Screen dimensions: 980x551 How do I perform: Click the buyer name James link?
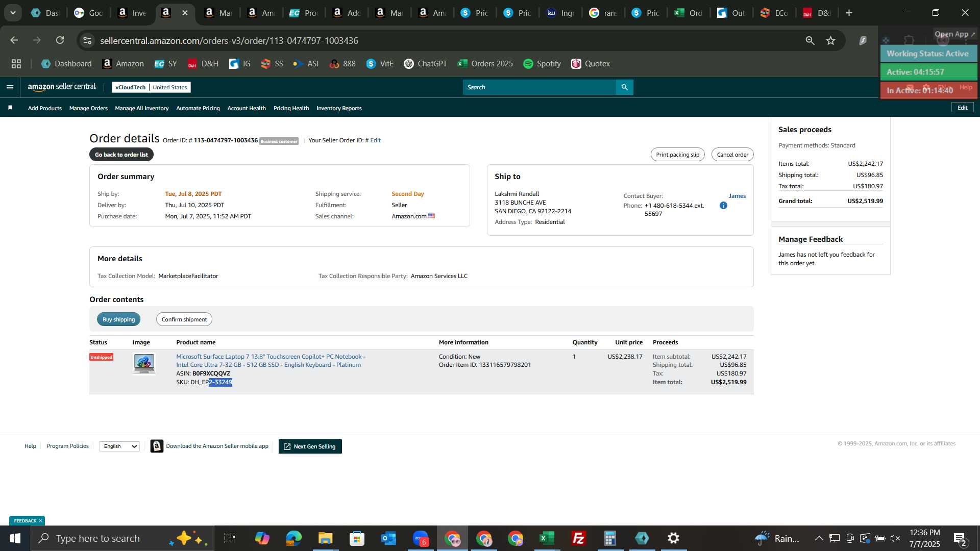(737, 196)
